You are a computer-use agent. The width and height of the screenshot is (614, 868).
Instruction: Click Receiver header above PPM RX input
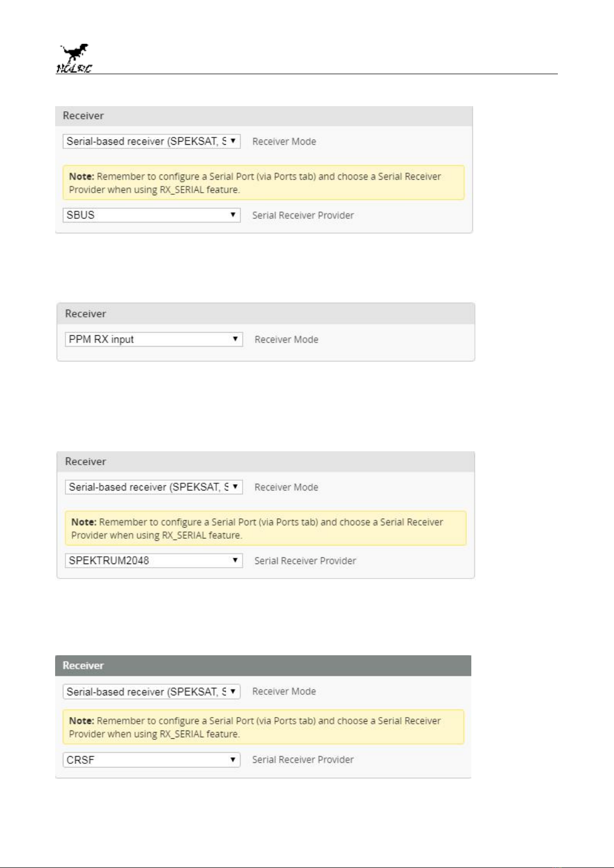click(x=265, y=314)
